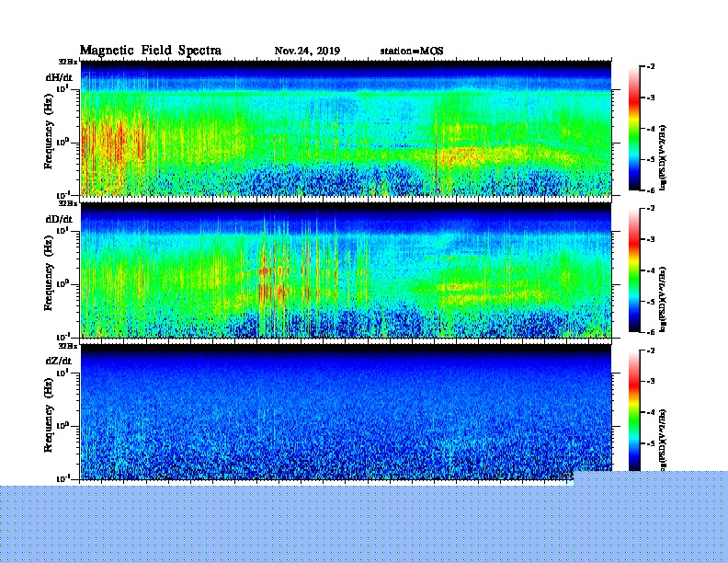Open the dZ/dt spectrogram plot
Screen dimensions: 728x563
[346, 411]
